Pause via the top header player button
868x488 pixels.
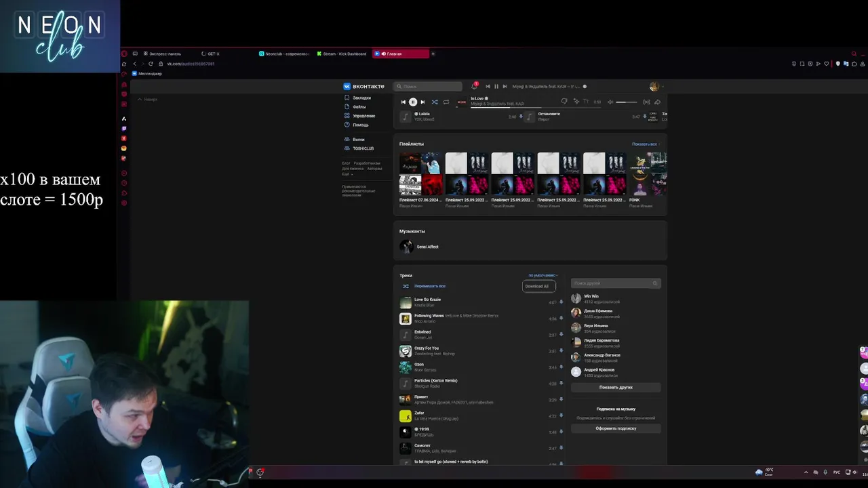pos(496,86)
